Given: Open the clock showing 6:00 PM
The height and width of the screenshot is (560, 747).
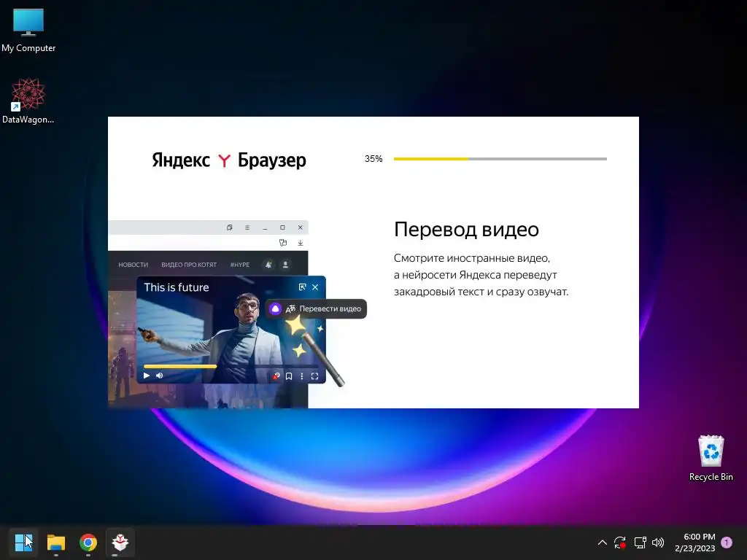Looking at the screenshot, I should [695, 542].
